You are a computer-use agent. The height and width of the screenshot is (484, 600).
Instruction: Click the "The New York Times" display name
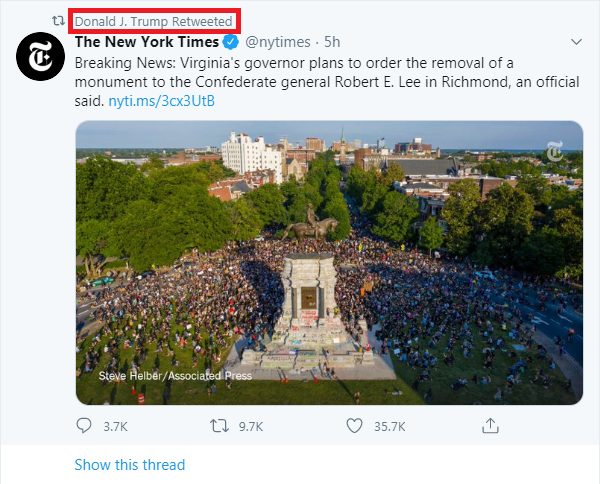(x=146, y=43)
